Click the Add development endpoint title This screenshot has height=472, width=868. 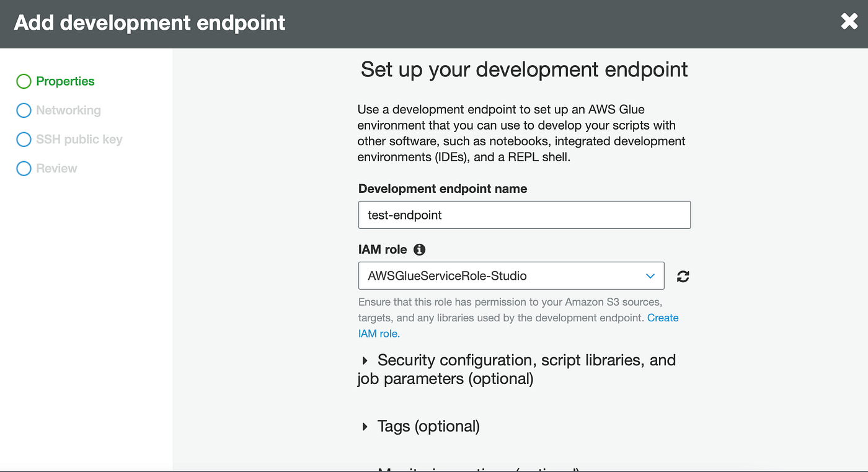pyautogui.click(x=149, y=23)
